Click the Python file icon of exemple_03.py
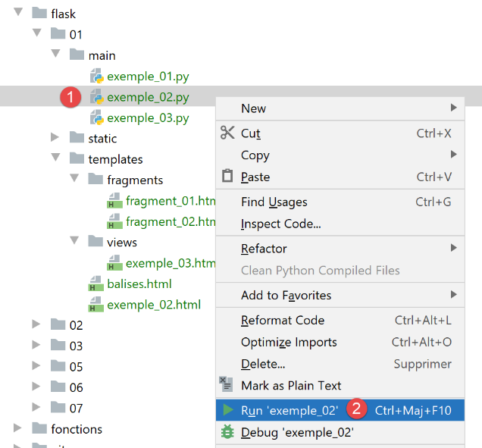 96,117
